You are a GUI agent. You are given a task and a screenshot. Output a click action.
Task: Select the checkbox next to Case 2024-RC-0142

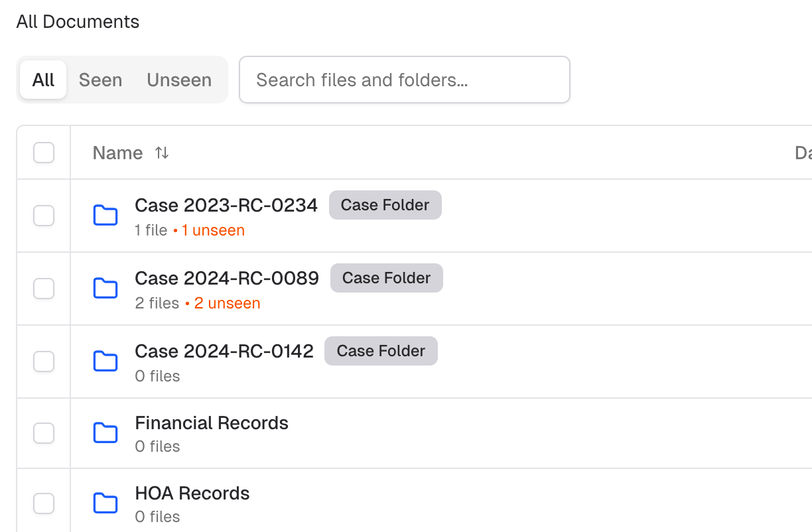(43, 361)
